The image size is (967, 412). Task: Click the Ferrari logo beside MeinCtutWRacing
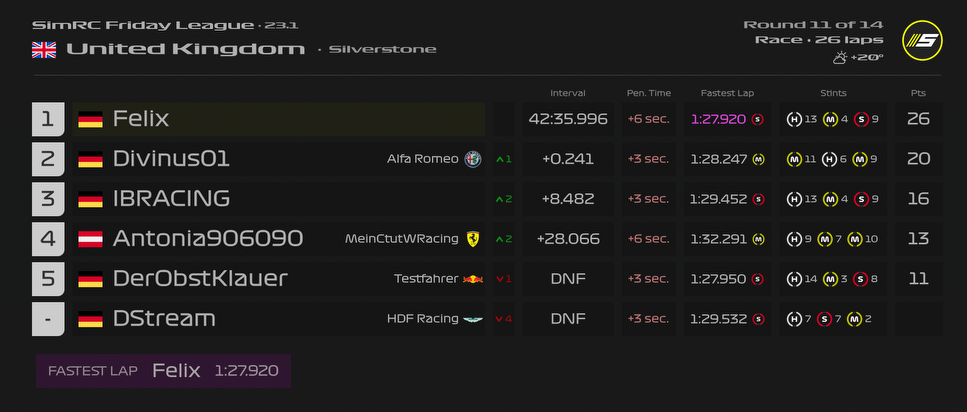tap(472, 239)
